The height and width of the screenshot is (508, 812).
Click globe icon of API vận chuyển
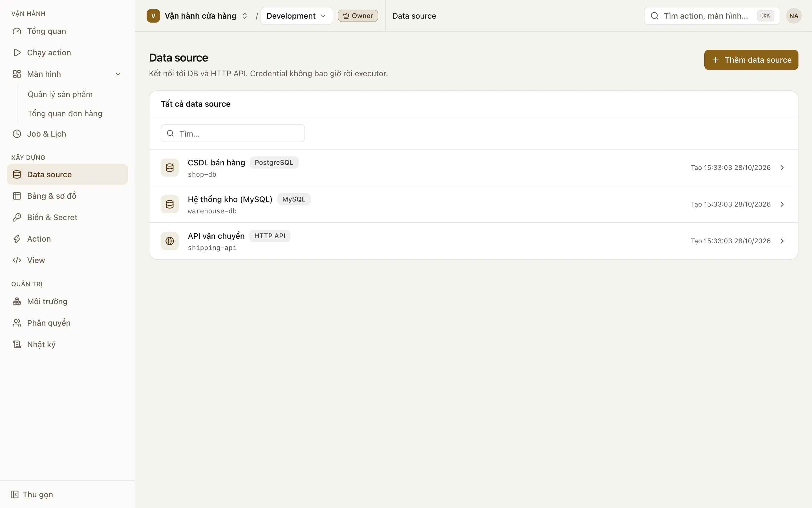170,241
